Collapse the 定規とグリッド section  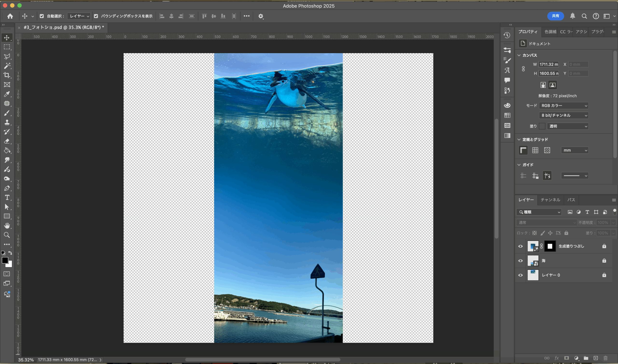point(519,140)
